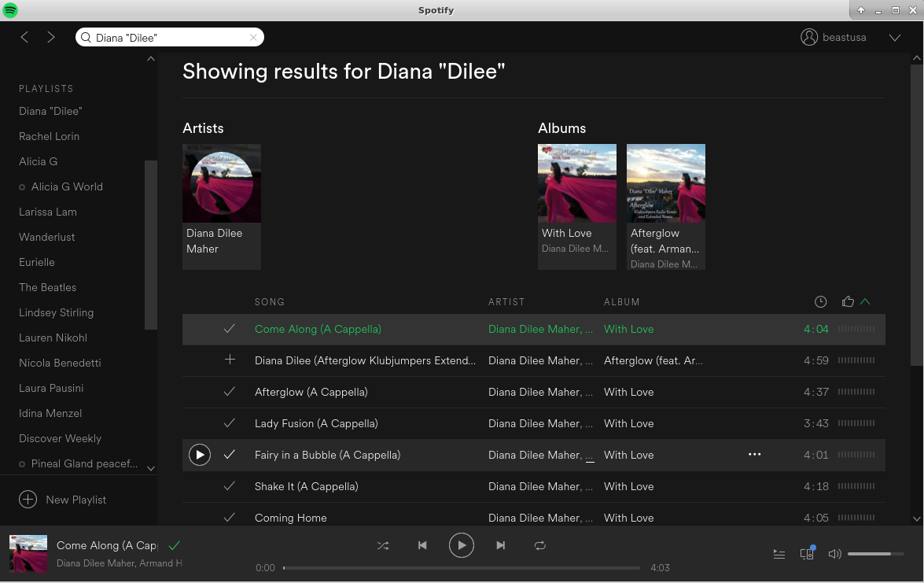
Task: Toggle repeat mode
Action: (x=539, y=546)
